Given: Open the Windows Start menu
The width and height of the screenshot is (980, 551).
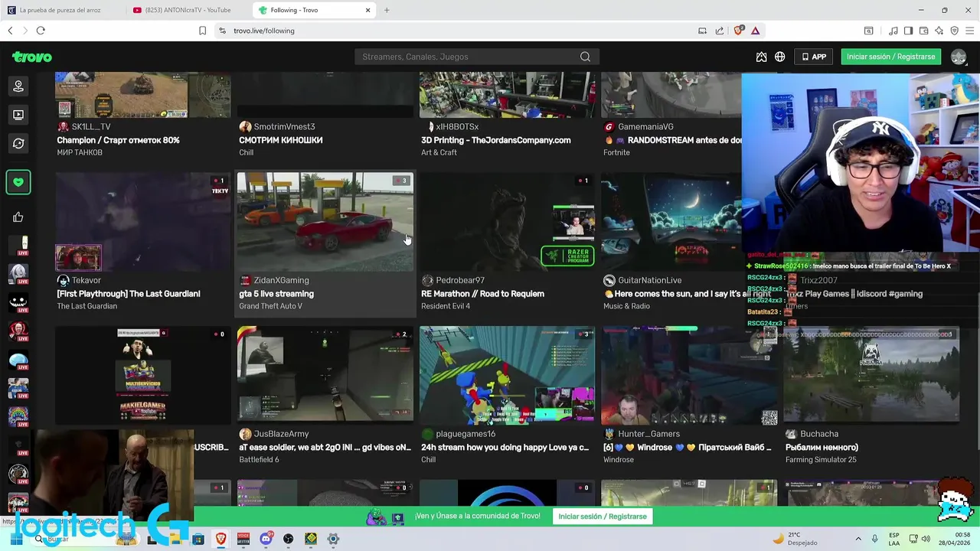Looking at the screenshot, I should click(x=16, y=540).
